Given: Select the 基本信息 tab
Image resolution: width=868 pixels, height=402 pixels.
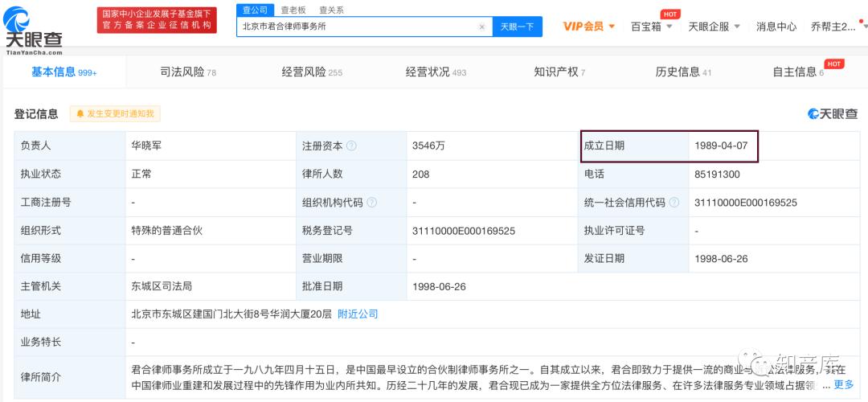Looking at the screenshot, I should [64, 72].
